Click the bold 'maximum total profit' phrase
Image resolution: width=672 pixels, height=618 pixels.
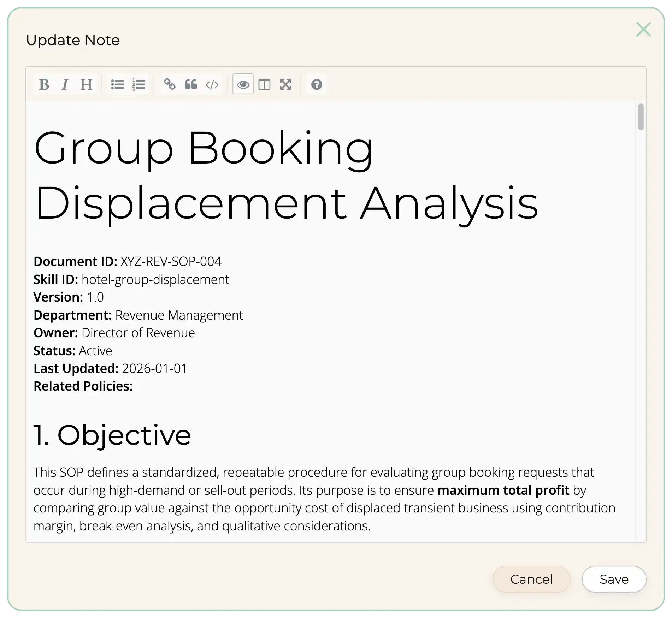click(503, 490)
